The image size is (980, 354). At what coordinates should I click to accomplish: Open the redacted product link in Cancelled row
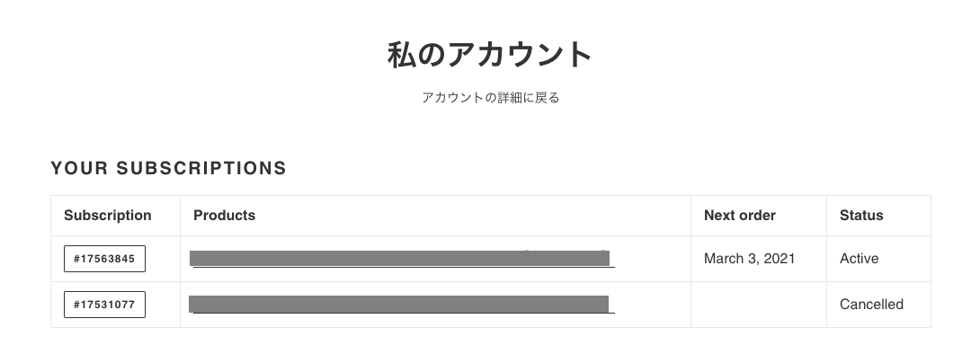pyautogui.click(x=402, y=304)
